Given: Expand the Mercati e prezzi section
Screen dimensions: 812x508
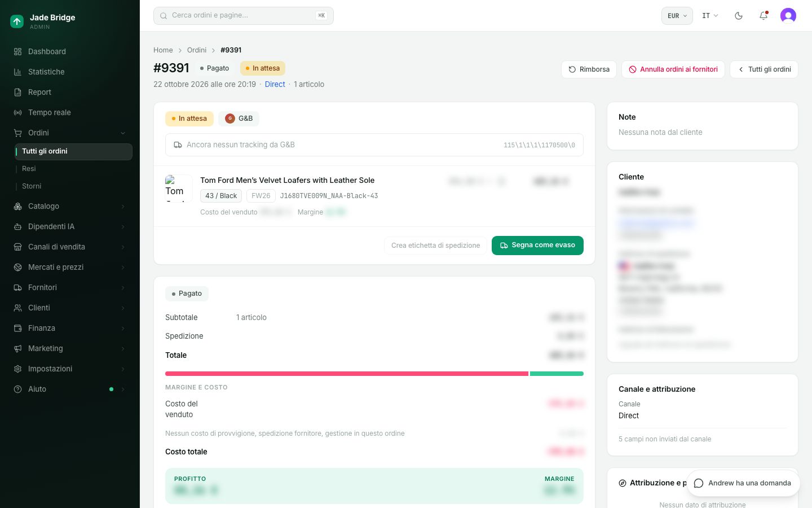Looking at the screenshot, I should point(70,267).
